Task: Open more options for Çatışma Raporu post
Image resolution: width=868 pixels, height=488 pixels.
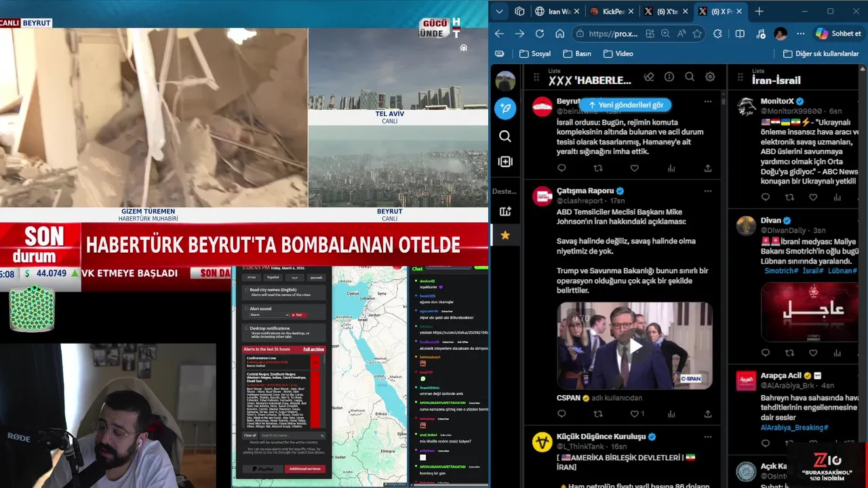Action: [708, 191]
